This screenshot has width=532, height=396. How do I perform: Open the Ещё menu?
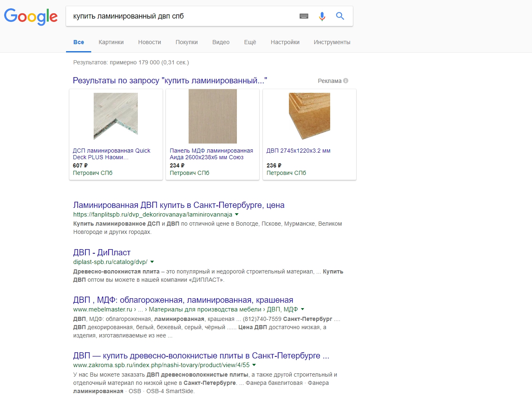coord(250,42)
